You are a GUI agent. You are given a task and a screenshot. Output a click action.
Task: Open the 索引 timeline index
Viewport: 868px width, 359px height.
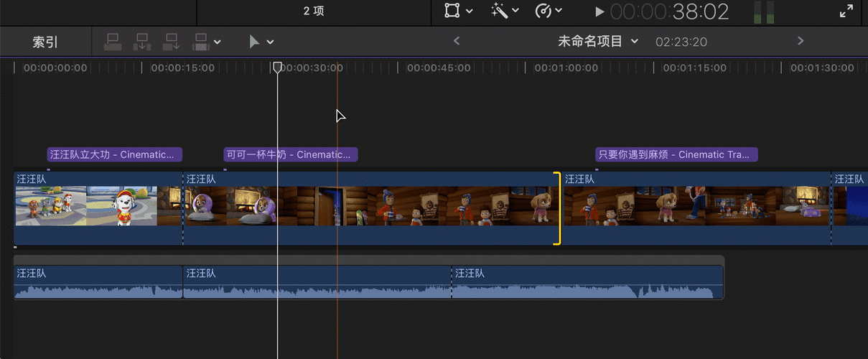45,42
